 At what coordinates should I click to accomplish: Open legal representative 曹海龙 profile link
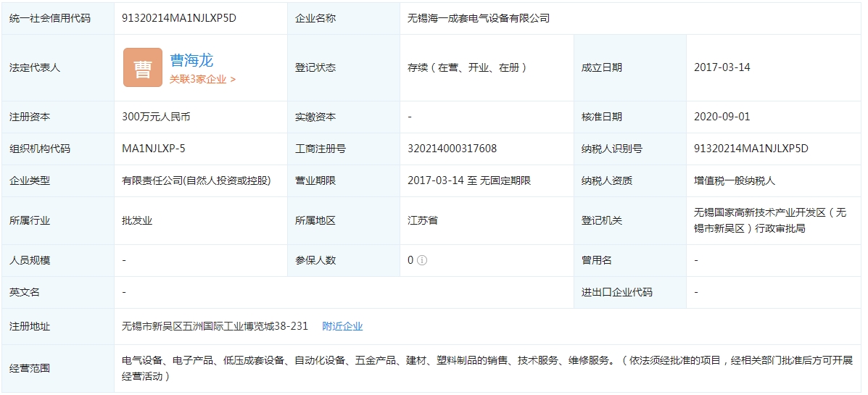191,60
